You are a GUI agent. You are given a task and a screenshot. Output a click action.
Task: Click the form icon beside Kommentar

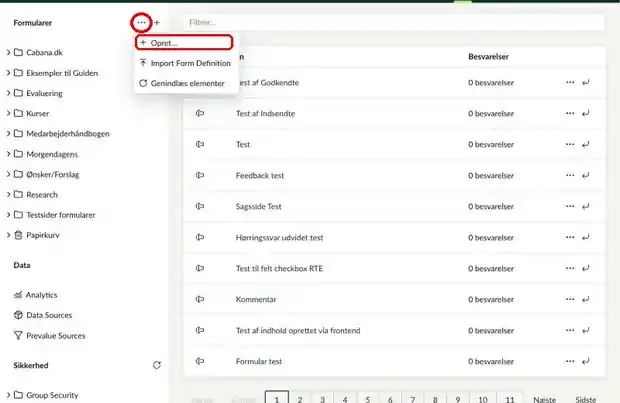tap(200, 299)
